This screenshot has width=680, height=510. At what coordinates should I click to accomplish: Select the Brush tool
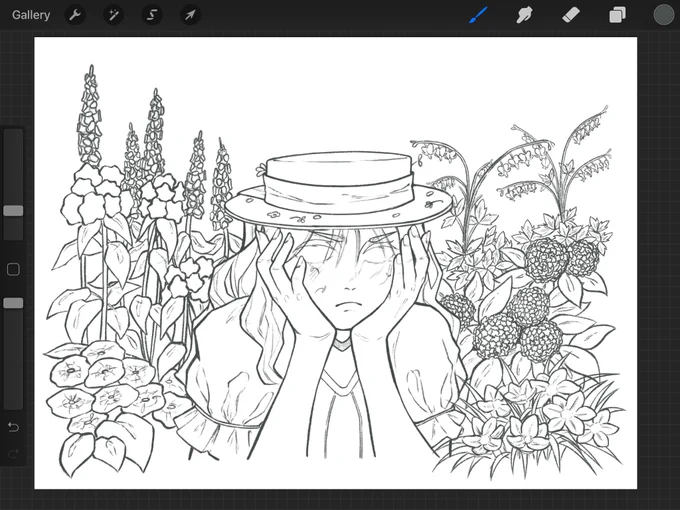(478, 15)
